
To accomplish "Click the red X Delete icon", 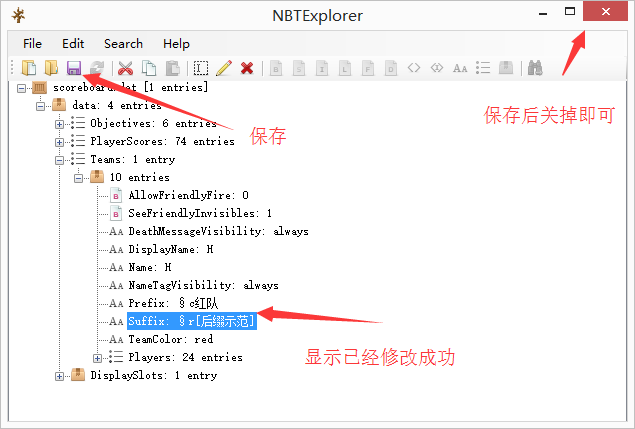I will (x=246, y=68).
